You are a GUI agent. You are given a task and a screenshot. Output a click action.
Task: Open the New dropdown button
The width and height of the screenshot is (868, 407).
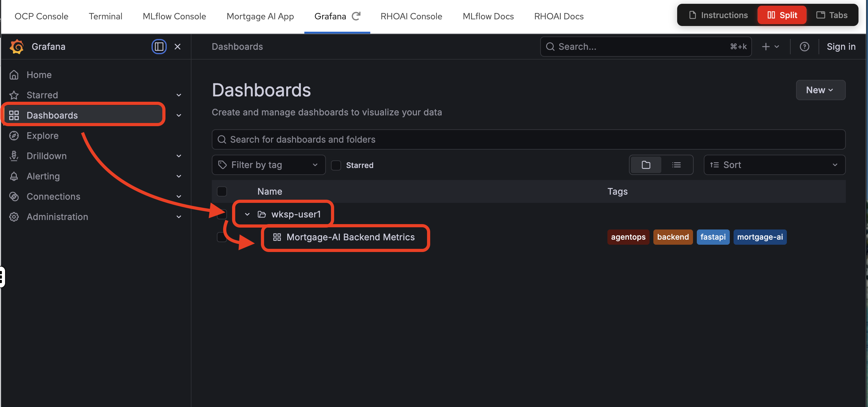pos(820,90)
